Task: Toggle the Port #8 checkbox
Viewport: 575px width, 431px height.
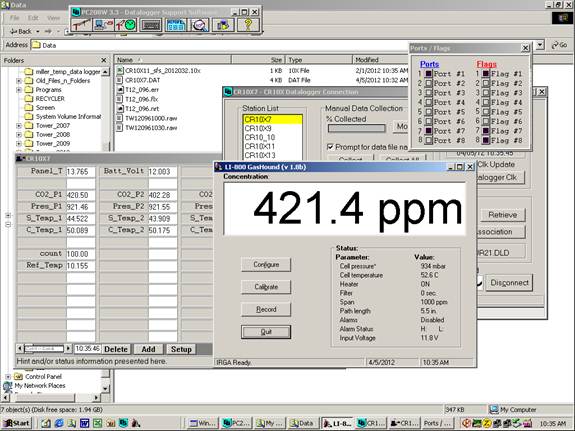Action: pyautogui.click(x=428, y=140)
